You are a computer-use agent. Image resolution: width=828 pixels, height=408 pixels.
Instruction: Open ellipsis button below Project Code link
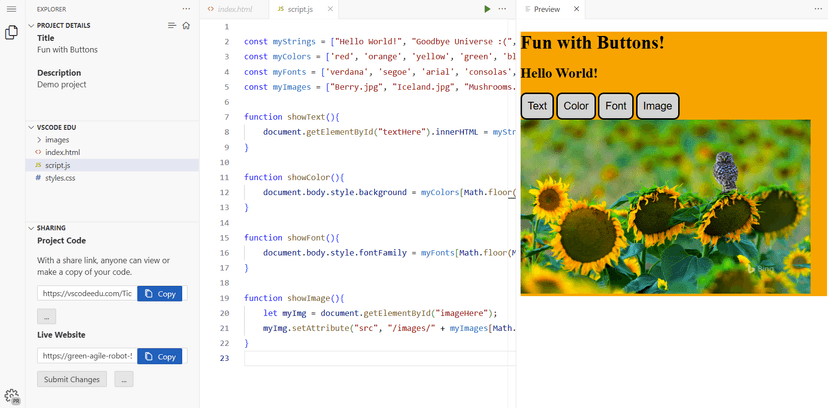click(46, 317)
